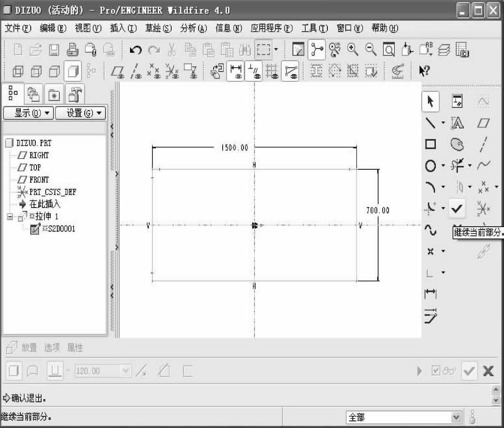Open the 编辑(E) menu
Screen dimensions: 504x428
click(53, 28)
